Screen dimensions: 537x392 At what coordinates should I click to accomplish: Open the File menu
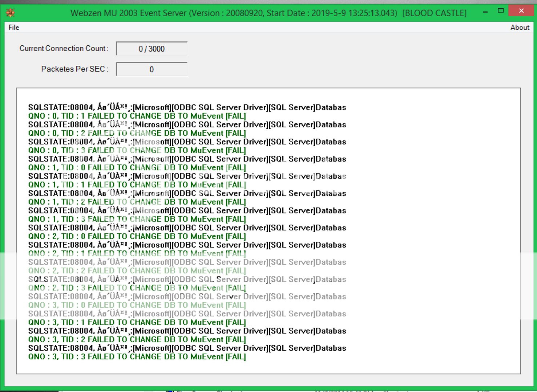14,28
